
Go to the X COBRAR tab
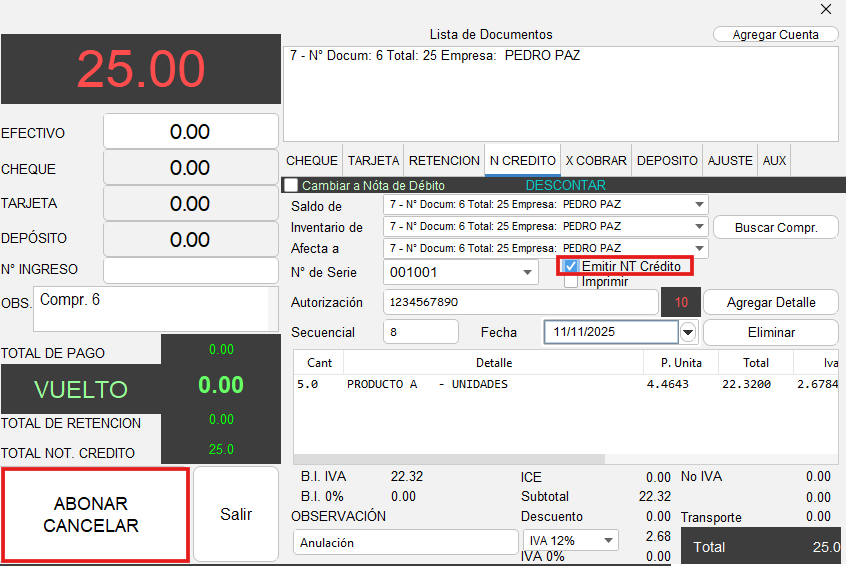(x=595, y=160)
